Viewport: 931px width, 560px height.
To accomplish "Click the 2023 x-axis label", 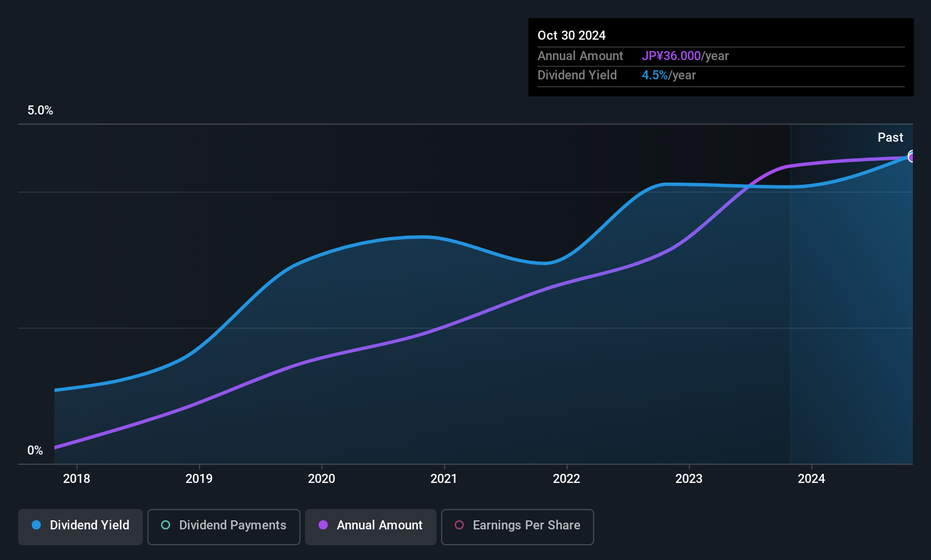I will click(x=689, y=479).
